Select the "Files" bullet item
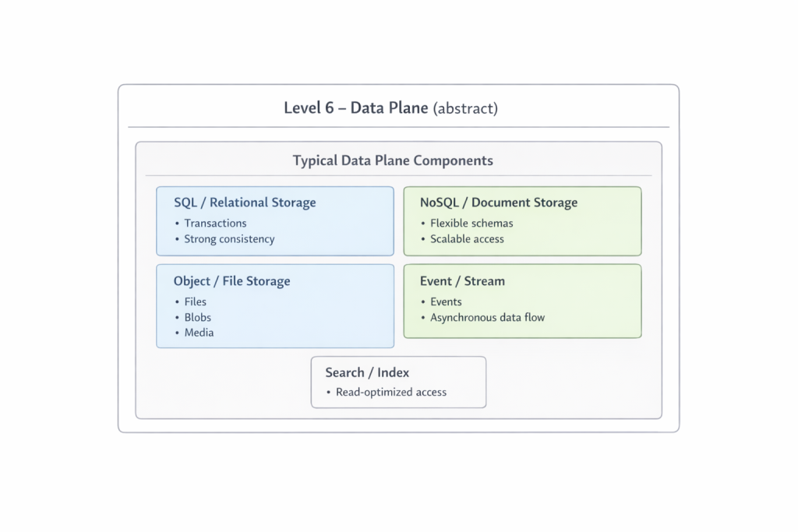798x532 pixels. click(196, 301)
